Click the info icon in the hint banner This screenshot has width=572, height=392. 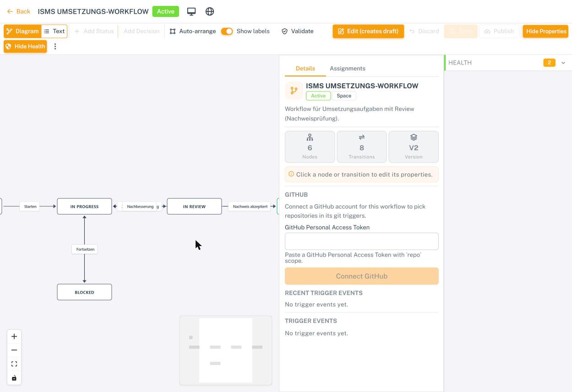point(291,174)
